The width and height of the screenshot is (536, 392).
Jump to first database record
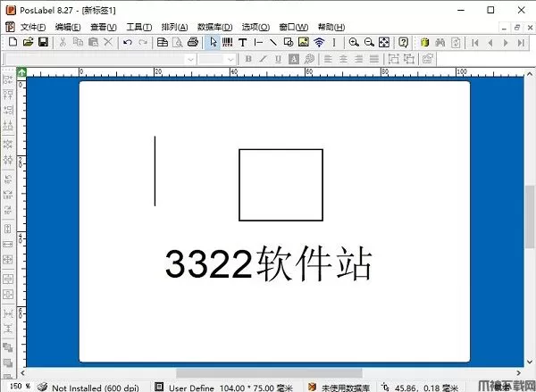click(x=475, y=43)
